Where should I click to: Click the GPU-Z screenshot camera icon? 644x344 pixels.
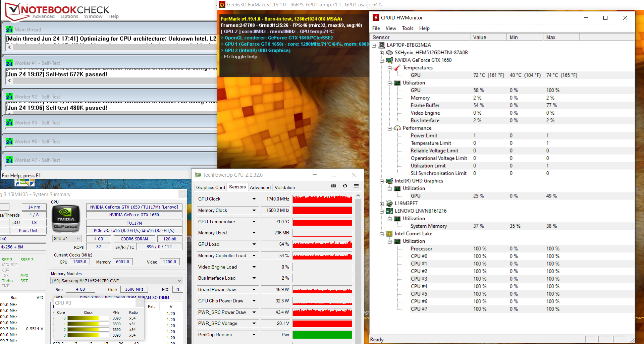(x=333, y=186)
